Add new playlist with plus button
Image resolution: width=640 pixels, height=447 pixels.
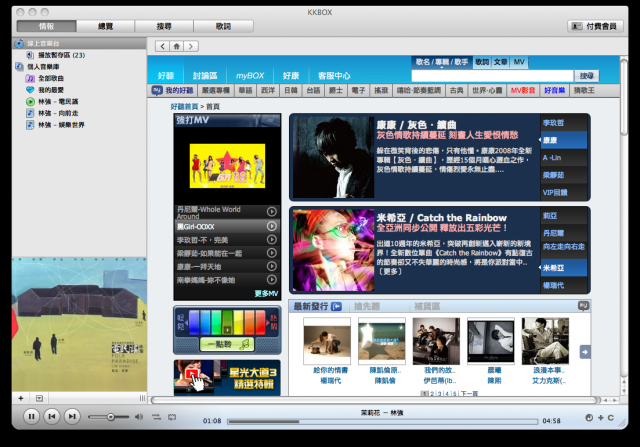coord(21,398)
